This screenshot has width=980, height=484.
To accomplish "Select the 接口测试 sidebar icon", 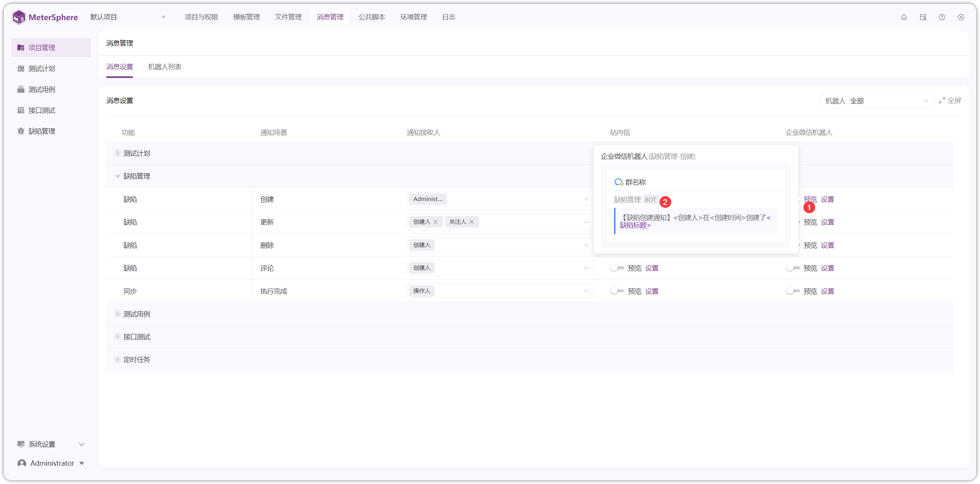I will [x=21, y=110].
